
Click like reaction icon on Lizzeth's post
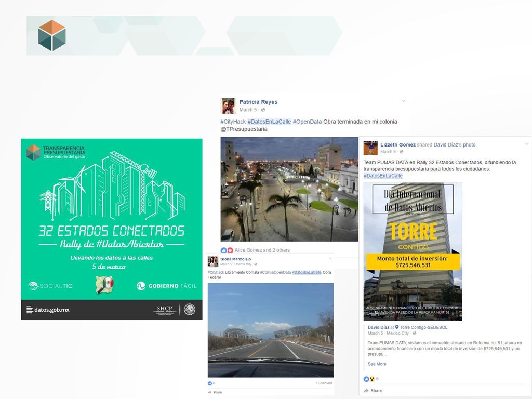click(x=366, y=379)
